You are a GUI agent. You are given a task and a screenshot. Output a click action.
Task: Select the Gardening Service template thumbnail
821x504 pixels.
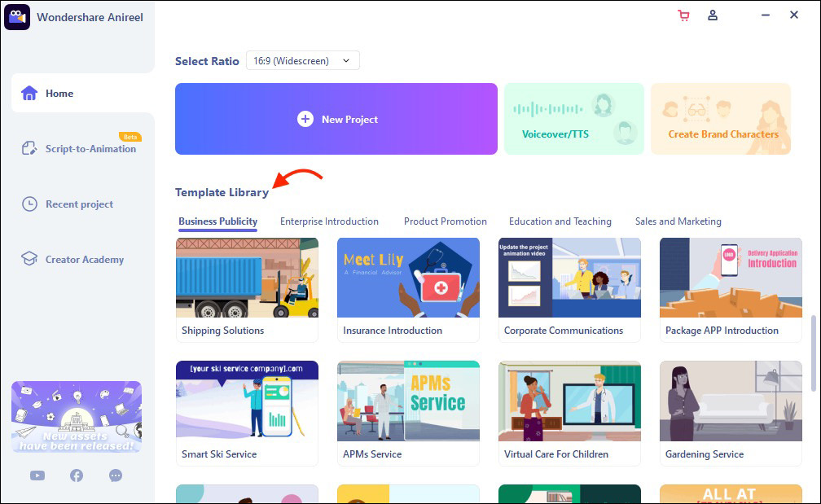[x=731, y=401]
